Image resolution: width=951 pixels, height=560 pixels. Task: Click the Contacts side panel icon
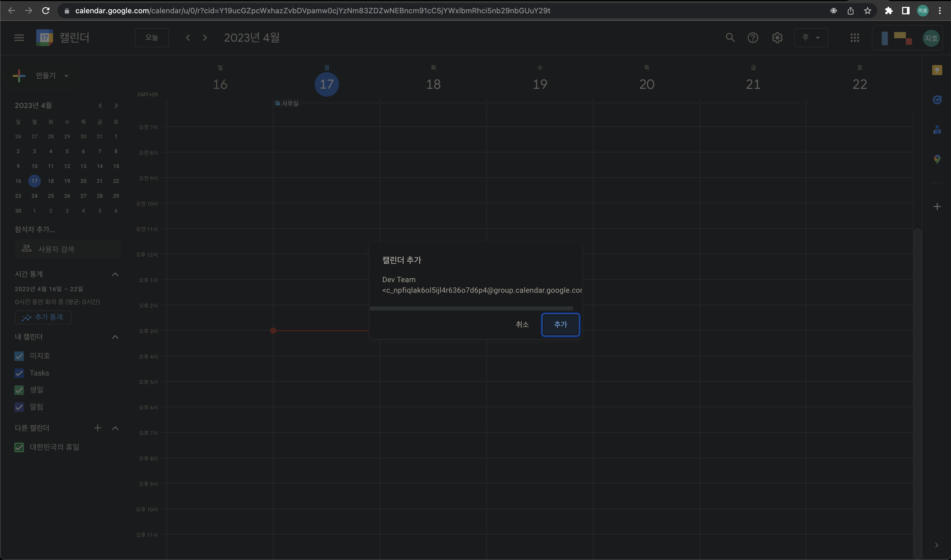(937, 130)
